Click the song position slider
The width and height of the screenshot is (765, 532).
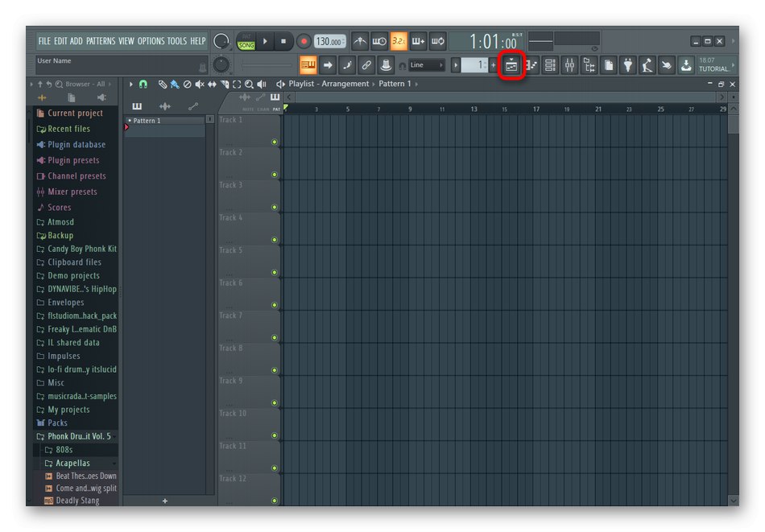[x=267, y=65]
